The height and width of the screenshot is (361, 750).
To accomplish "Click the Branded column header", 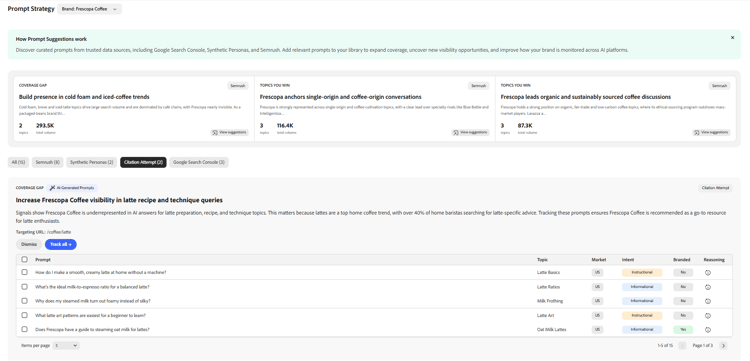I will coord(682,260).
